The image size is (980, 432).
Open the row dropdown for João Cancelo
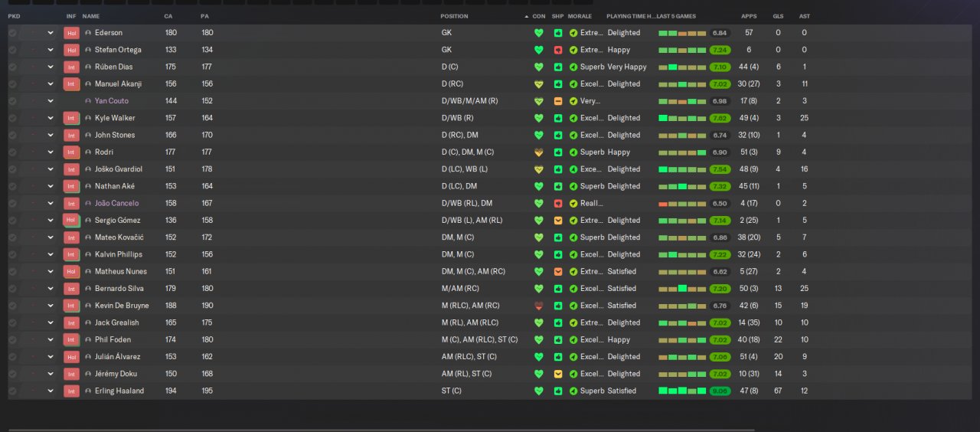pyautogui.click(x=51, y=204)
